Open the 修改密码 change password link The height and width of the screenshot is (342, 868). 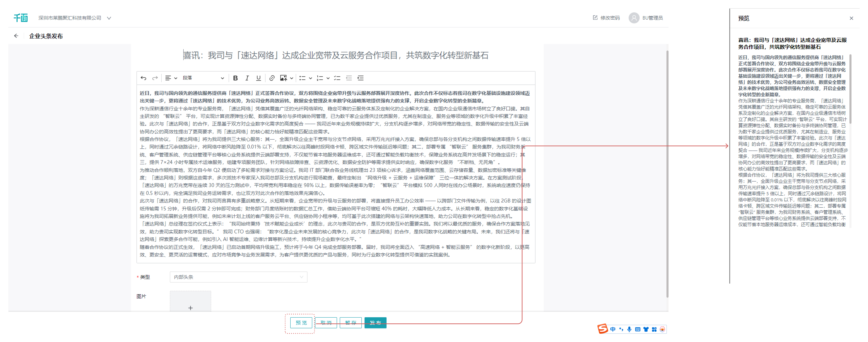(606, 18)
